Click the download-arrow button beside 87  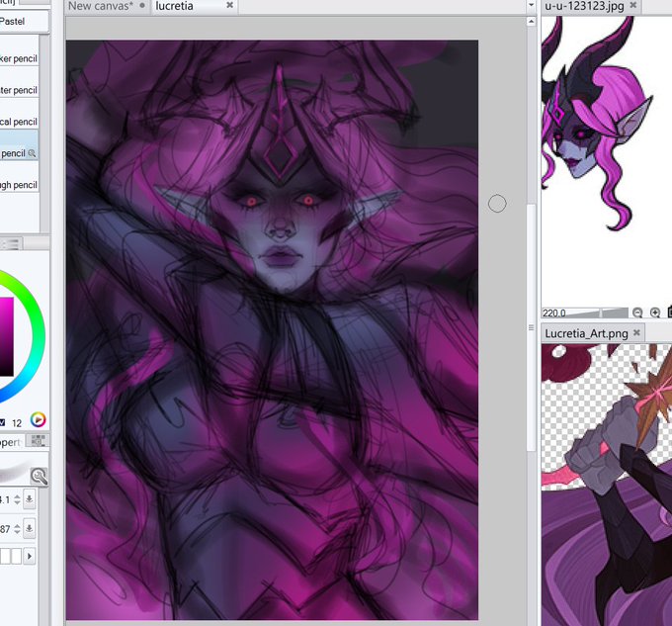click(x=29, y=529)
